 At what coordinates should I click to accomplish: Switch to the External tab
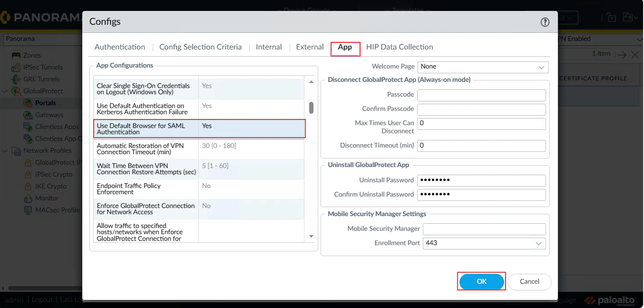pos(310,47)
